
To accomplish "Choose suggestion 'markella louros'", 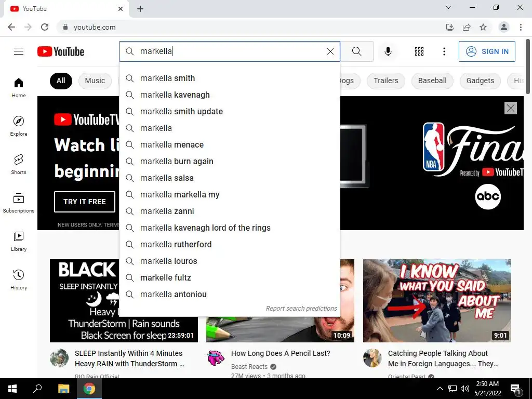I will click(x=230, y=261).
